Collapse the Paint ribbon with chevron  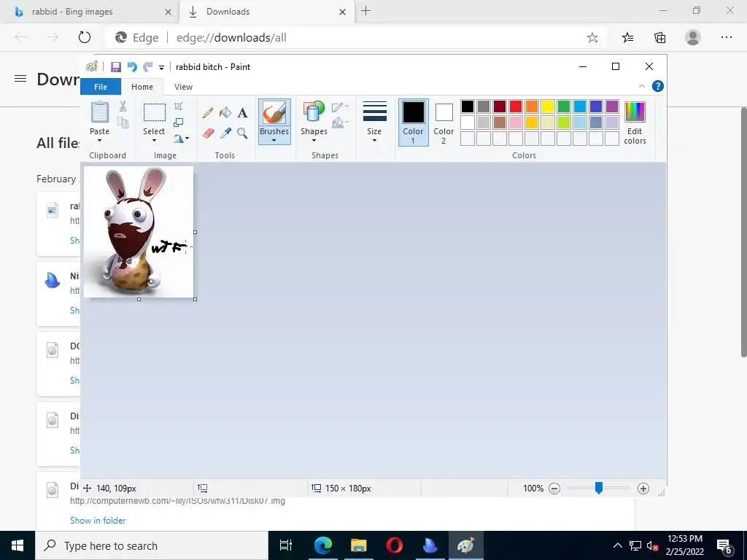[x=642, y=86]
